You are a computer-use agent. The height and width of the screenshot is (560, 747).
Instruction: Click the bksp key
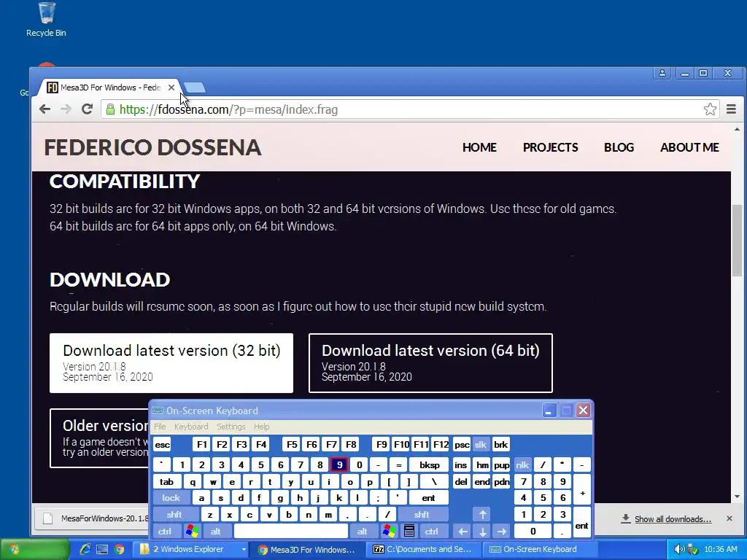click(x=429, y=465)
